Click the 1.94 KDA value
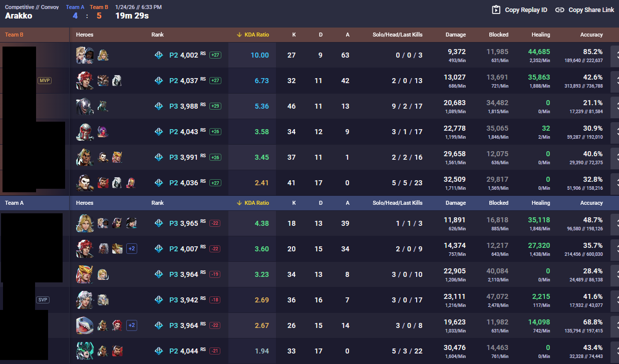619x364 pixels. click(262, 351)
